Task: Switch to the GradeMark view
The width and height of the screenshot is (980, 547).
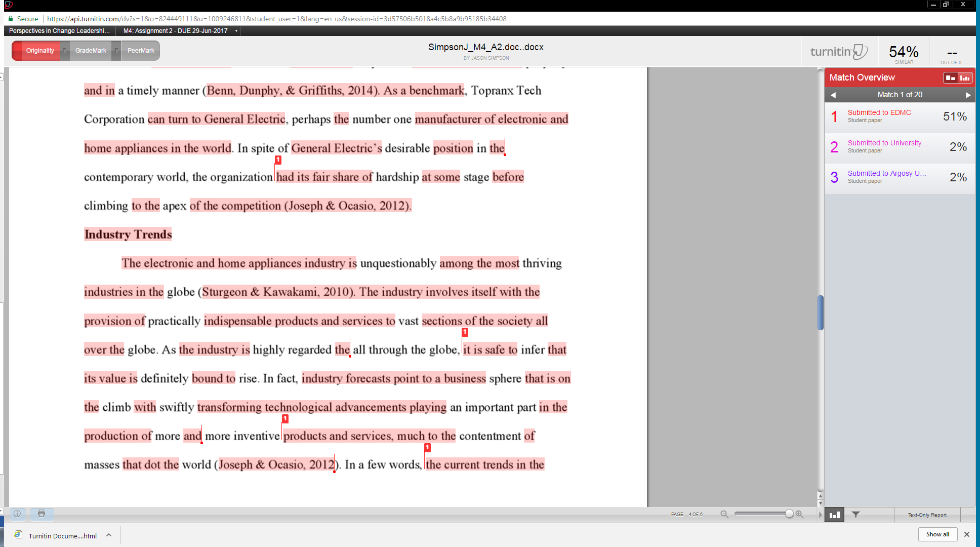Action: (91, 50)
